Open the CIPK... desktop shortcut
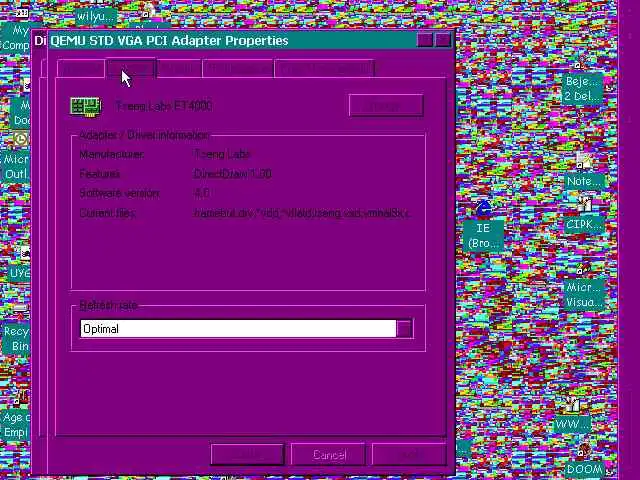Screen dimensions: 640x480 [584, 216]
